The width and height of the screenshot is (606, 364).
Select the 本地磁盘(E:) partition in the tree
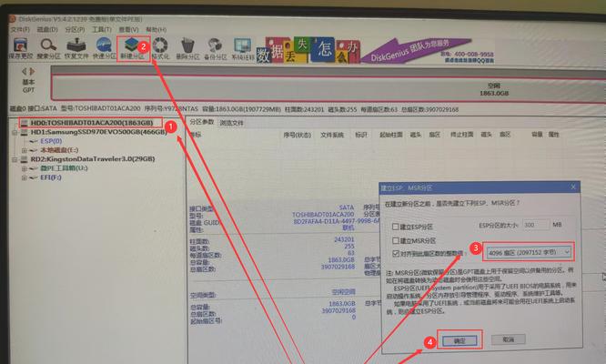pyautogui.click(x=59, y=150)
